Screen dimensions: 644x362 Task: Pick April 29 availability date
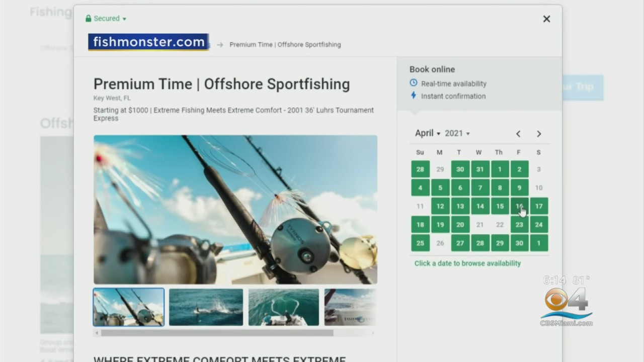[x=500, y=243]
